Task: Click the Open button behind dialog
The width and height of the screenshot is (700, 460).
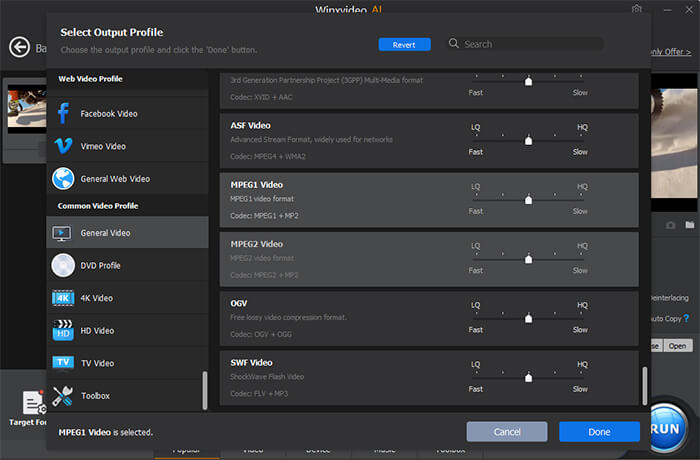Action: pos(678,346)
